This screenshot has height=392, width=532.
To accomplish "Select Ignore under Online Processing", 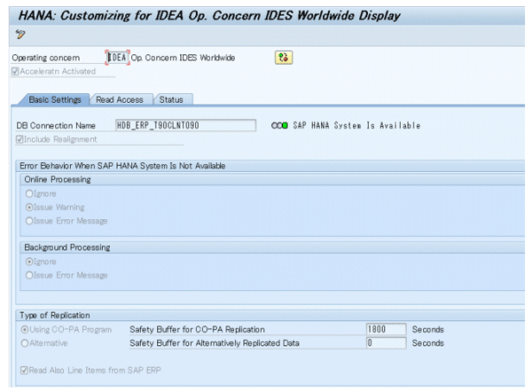I will tap(31, 192).
